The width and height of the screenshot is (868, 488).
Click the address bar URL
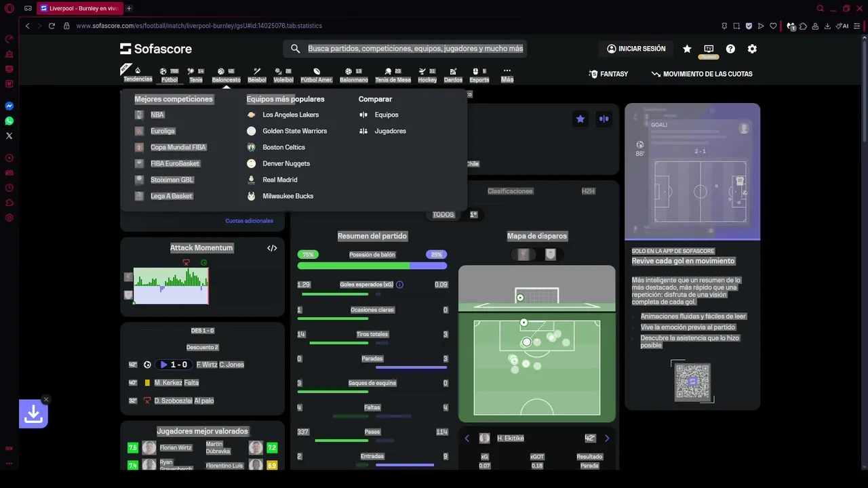[x=199, y=26]
